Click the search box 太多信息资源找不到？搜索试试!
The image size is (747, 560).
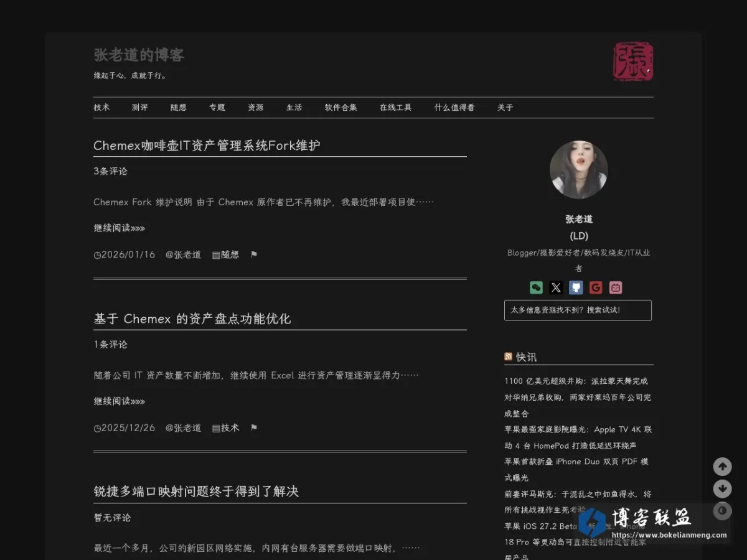[578, 310]
